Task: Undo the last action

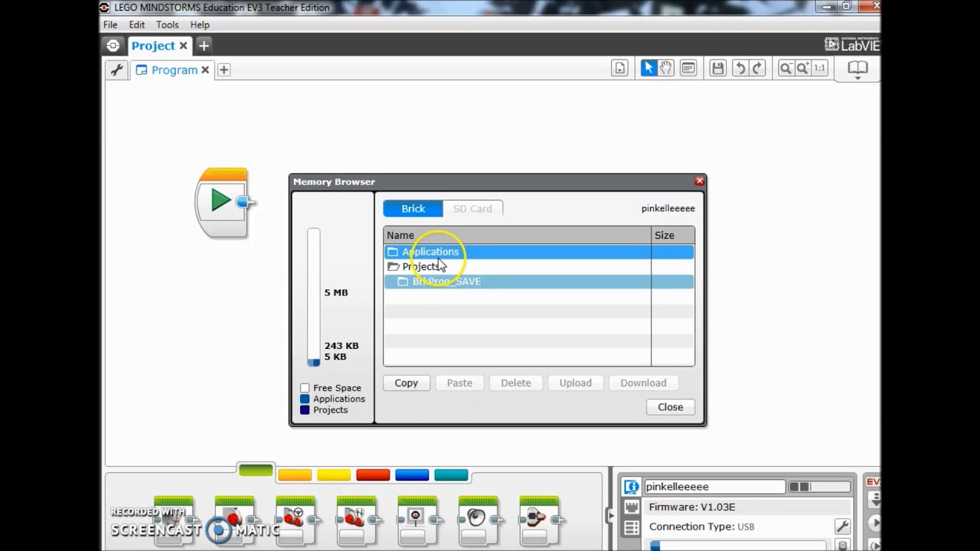Action: coord(740,68)
